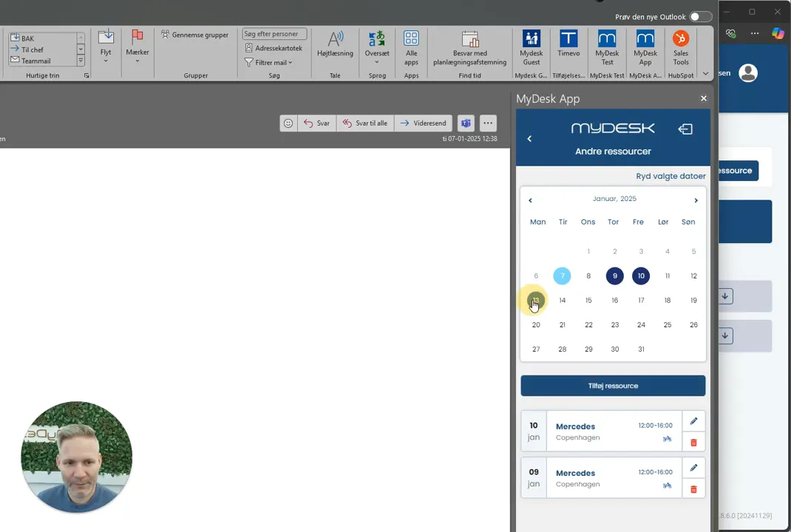
Task: Click the Svar reply button
Action: (317, 123)
